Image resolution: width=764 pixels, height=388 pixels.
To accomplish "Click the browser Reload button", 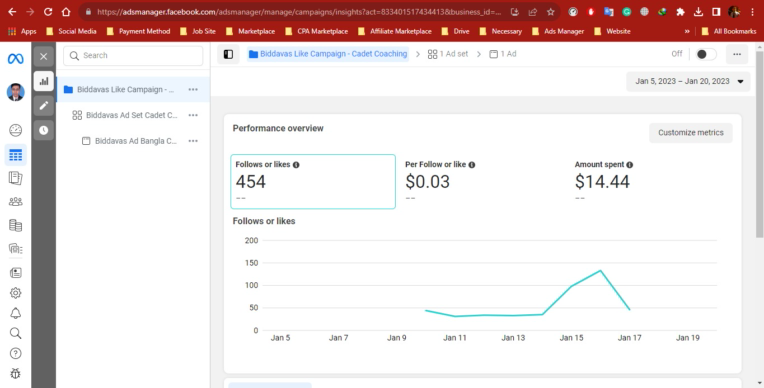I will [48, 12].
